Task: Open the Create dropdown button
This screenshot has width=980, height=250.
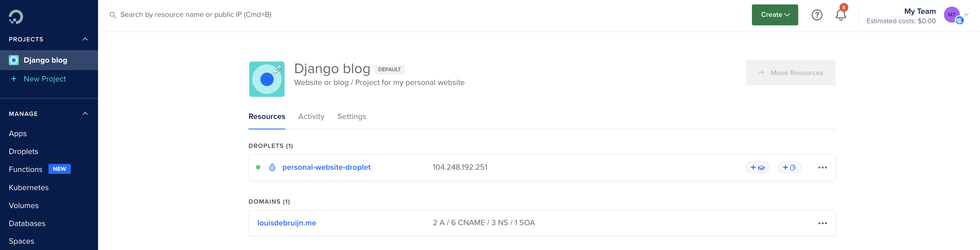Action: pyautogui.click(x=775, y=15)
